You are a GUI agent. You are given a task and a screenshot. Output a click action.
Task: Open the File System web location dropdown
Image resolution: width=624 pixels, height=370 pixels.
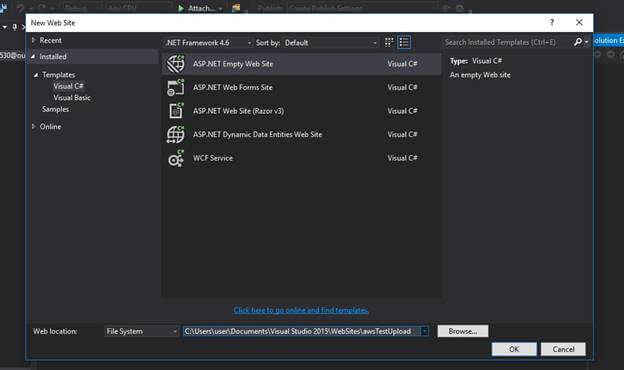[x=141, y=331]
